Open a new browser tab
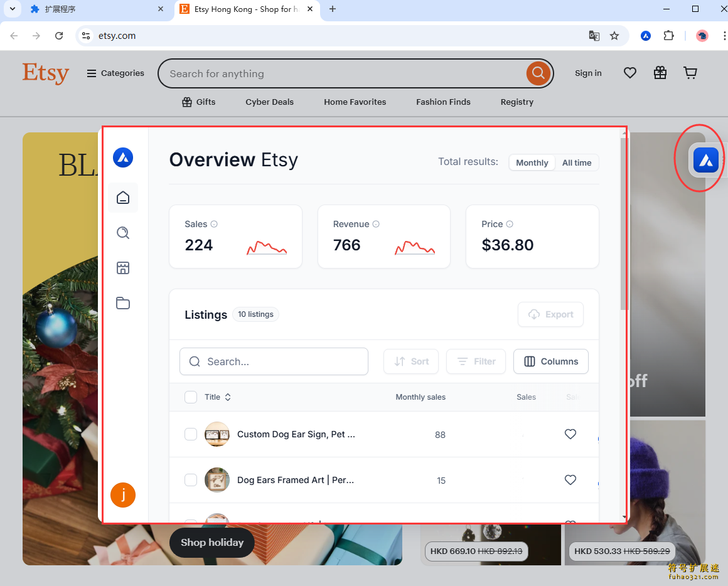Viewport: 728px width, 586px height. 333,9
